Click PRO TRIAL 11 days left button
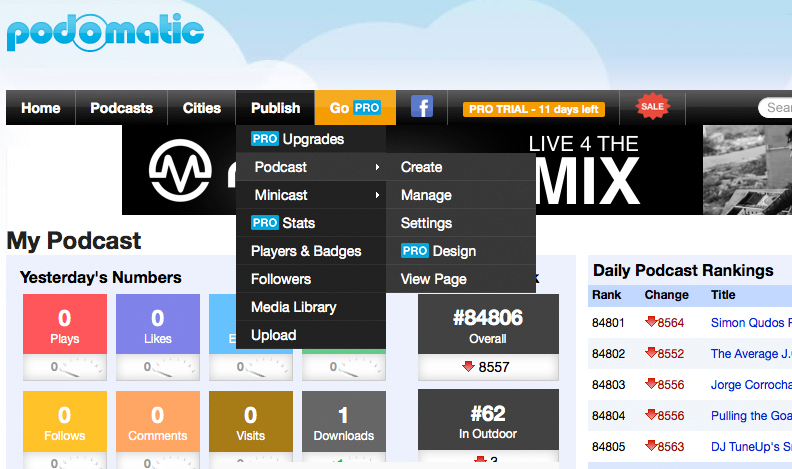This screenshot has width=792, height=469. coord(533,109)
